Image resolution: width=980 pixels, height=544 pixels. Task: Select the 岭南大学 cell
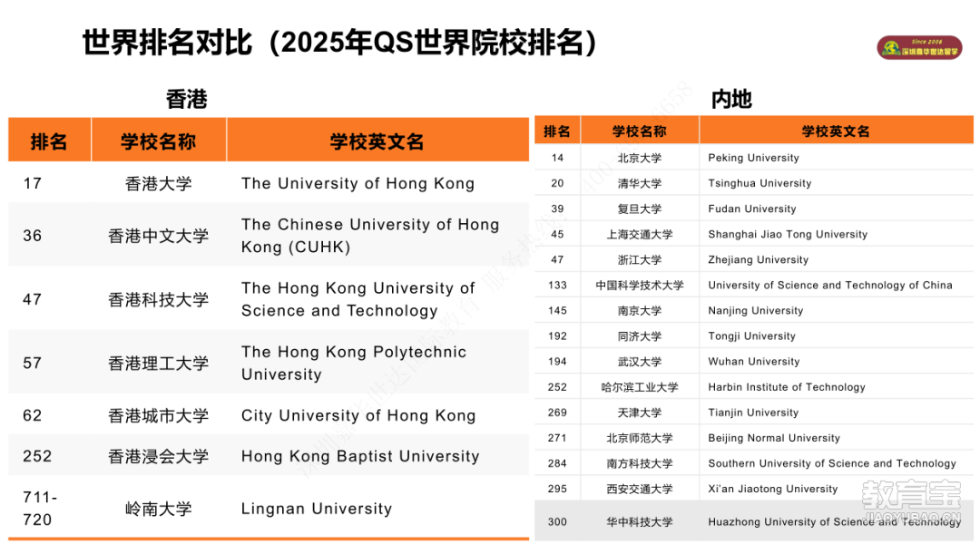click(x=158, y=509)
